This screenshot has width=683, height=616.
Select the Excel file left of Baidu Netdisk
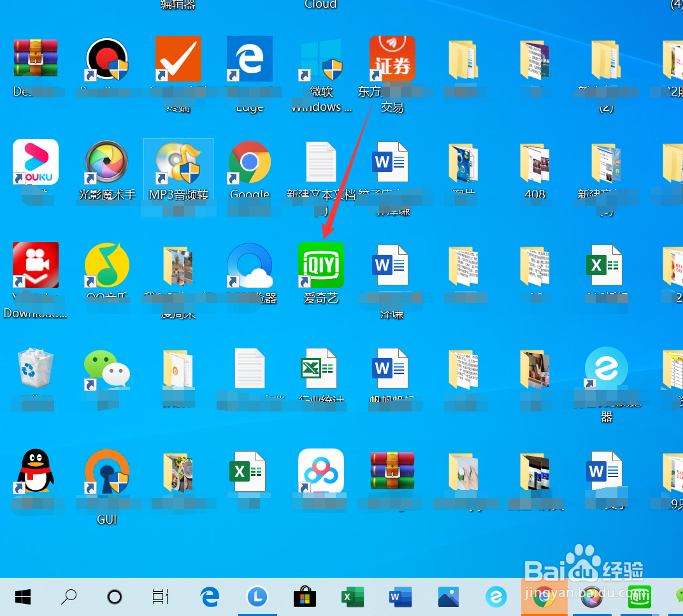pos(247,472)
